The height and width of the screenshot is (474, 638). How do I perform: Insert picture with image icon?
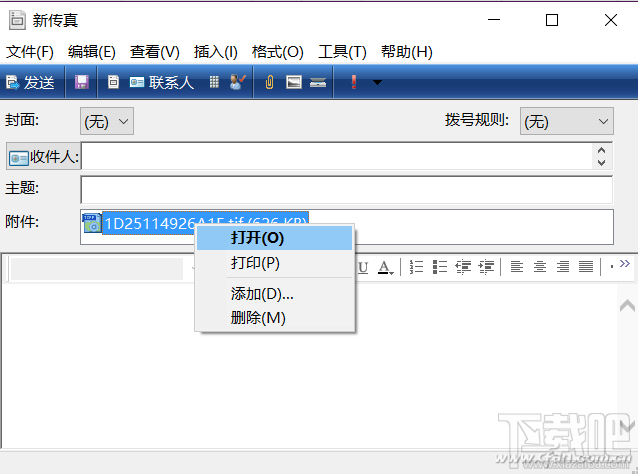pos(294,83)
